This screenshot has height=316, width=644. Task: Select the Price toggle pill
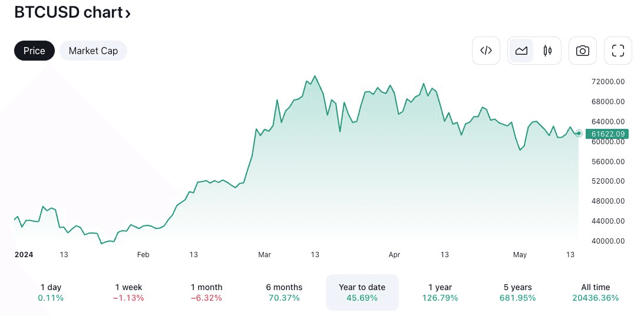[35, 51]
